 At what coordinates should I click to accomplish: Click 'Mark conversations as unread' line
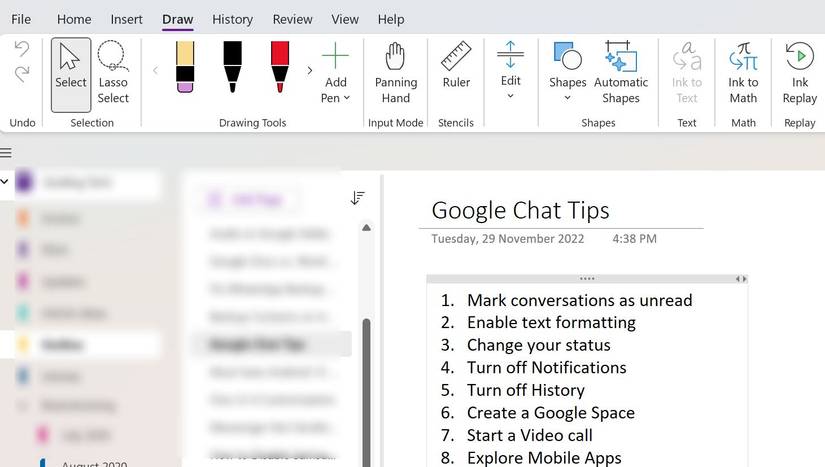click(x=580, y=300)
